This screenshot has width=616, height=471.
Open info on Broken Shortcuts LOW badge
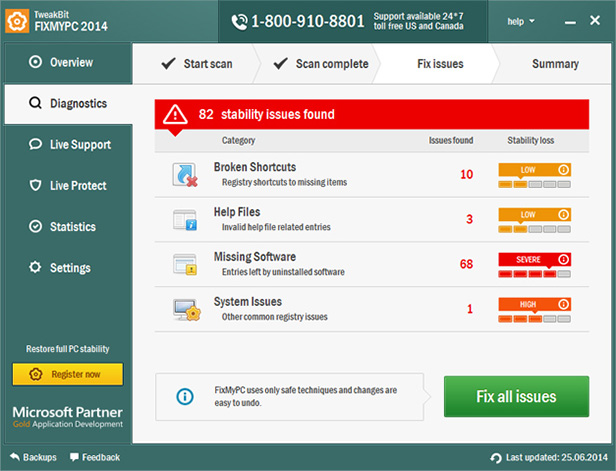(563, 170)
